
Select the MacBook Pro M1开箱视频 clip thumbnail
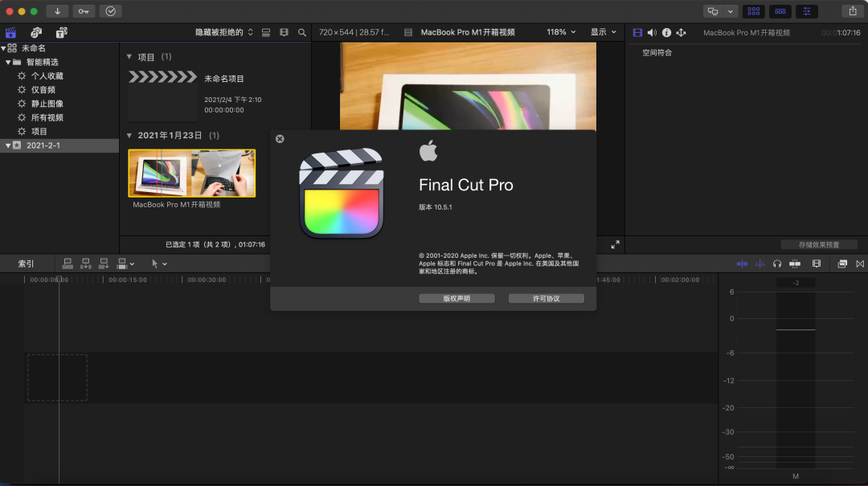(x=191, y=173)
